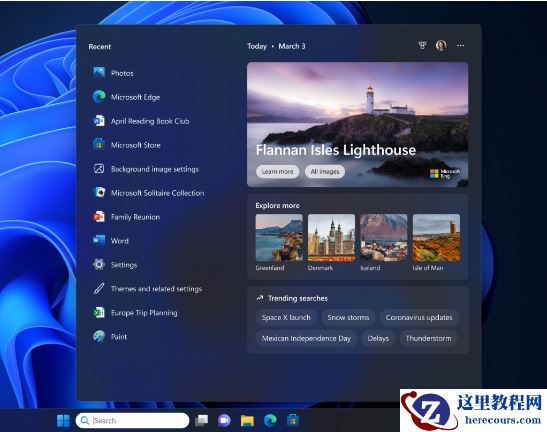The image size is (547, 432).
Task: Open Settings from the Recent list
Action: [x=115, y=265]
